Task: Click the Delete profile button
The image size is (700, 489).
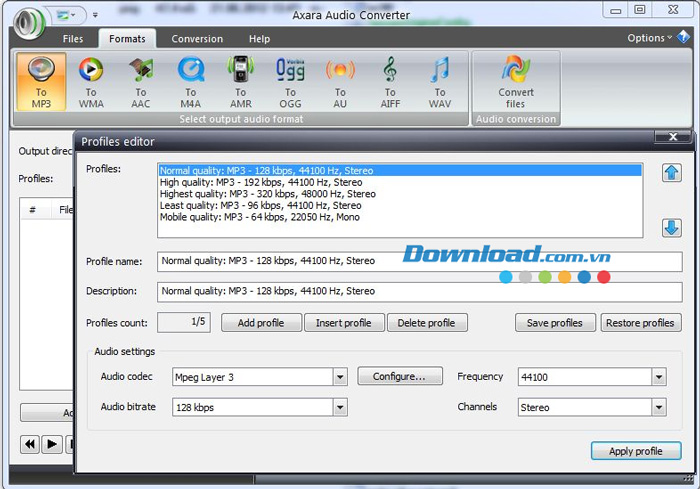Action: (427, 323)
